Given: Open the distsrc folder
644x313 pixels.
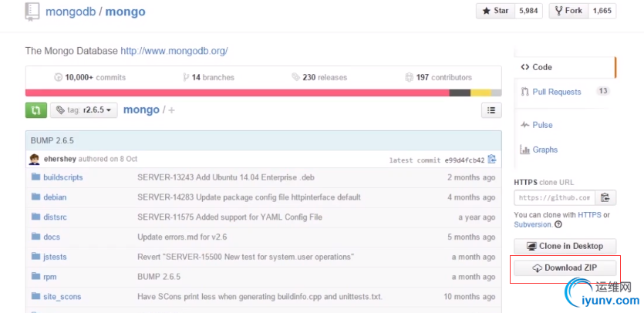Looking at the screenshot, I should pyautogui.click(x=55, y=217).
